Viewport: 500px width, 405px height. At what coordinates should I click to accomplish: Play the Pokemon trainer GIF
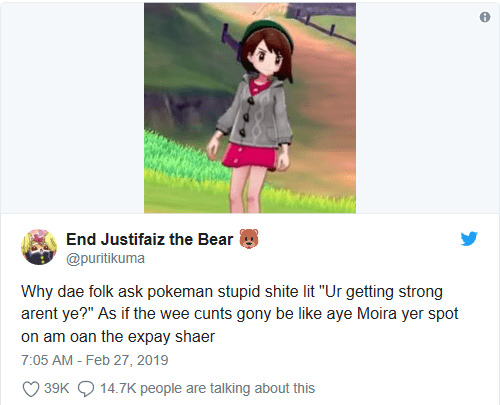(x=250, y=108)
